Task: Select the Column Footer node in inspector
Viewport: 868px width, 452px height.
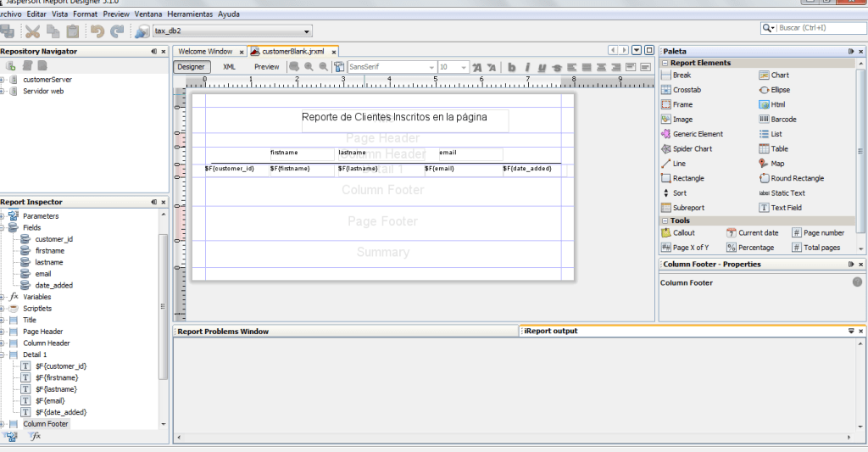Action: pos(46,424)
